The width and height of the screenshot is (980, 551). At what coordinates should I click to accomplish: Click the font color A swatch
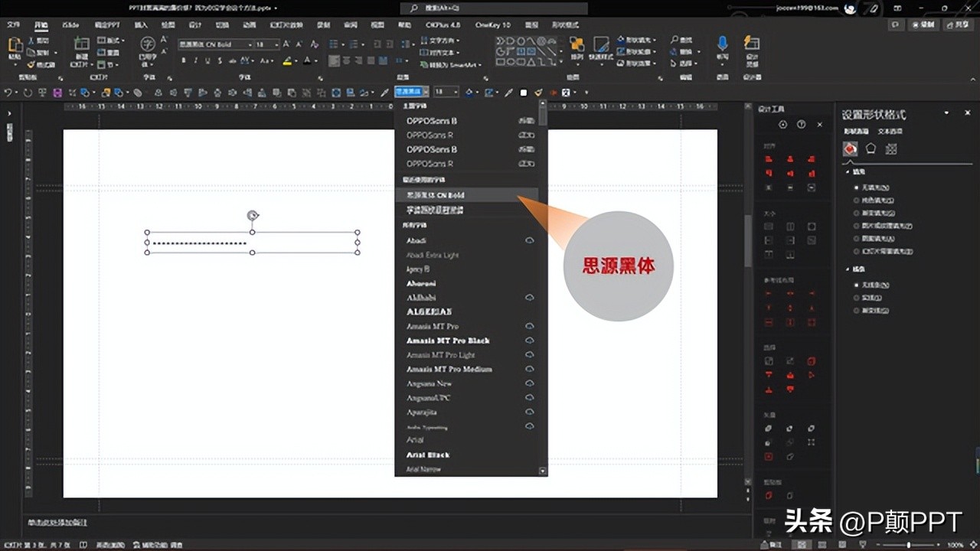tap(307, 60)
